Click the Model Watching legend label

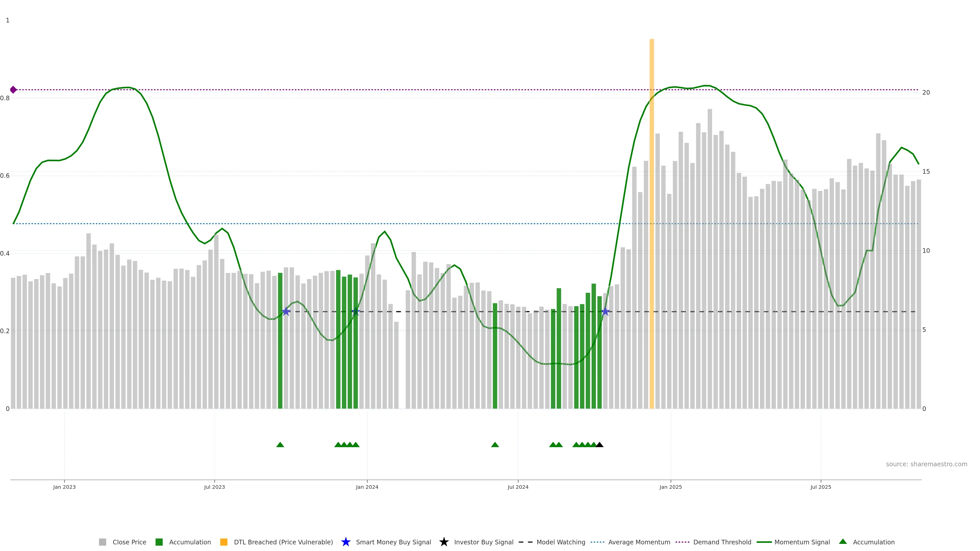(x=561, y=542)
